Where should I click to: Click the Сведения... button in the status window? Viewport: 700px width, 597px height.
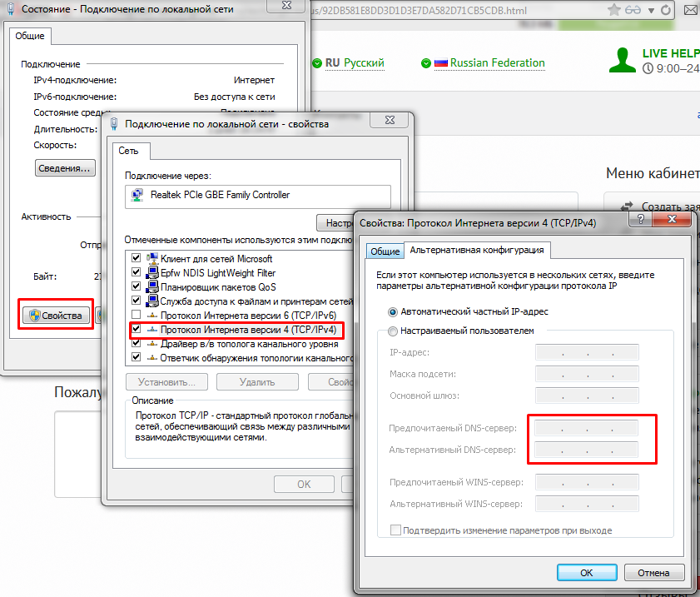coord(65,168)
